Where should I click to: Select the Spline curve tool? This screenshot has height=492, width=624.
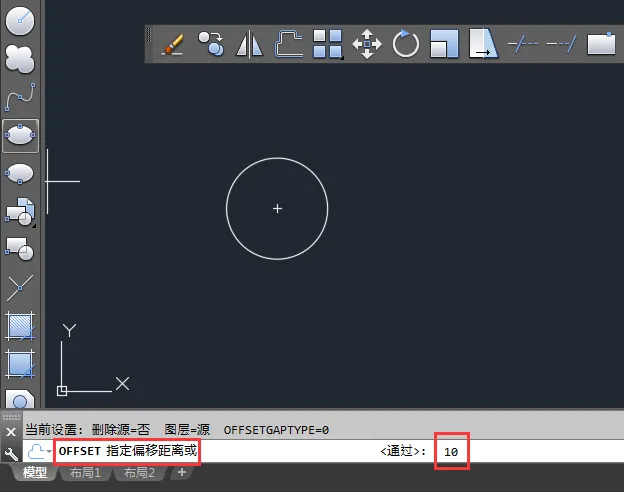[x=20, y=97]
